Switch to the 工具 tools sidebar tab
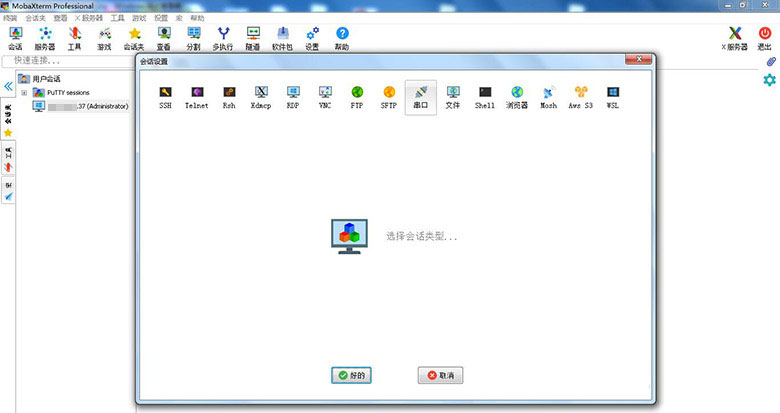 pos(8,159)
